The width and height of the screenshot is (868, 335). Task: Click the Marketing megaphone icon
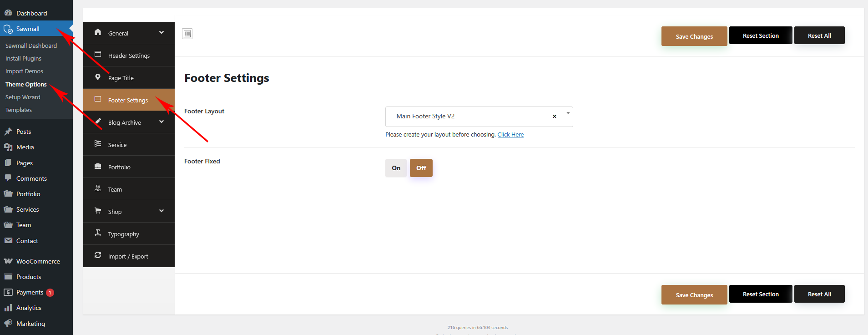coord(8,323)
